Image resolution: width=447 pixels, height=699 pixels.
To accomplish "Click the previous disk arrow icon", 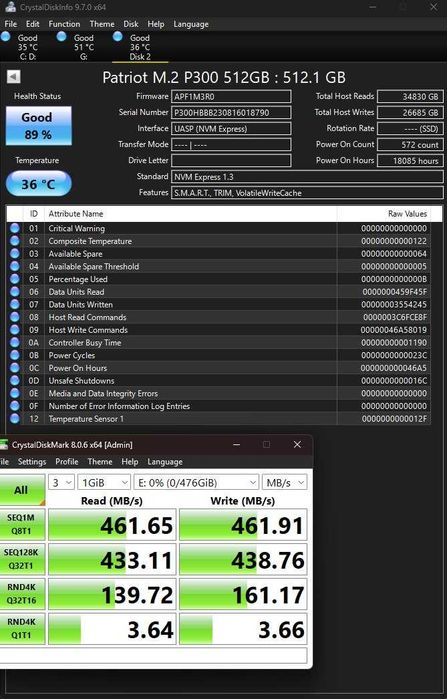I will (x=14, y=77).
